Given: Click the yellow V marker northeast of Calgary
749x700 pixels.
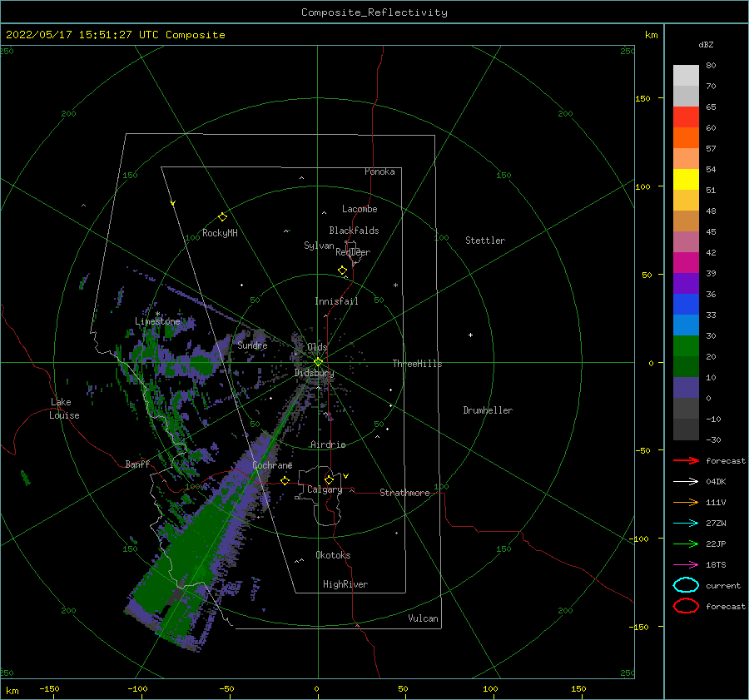Looking at the screenshot, I should coord(346,476).
